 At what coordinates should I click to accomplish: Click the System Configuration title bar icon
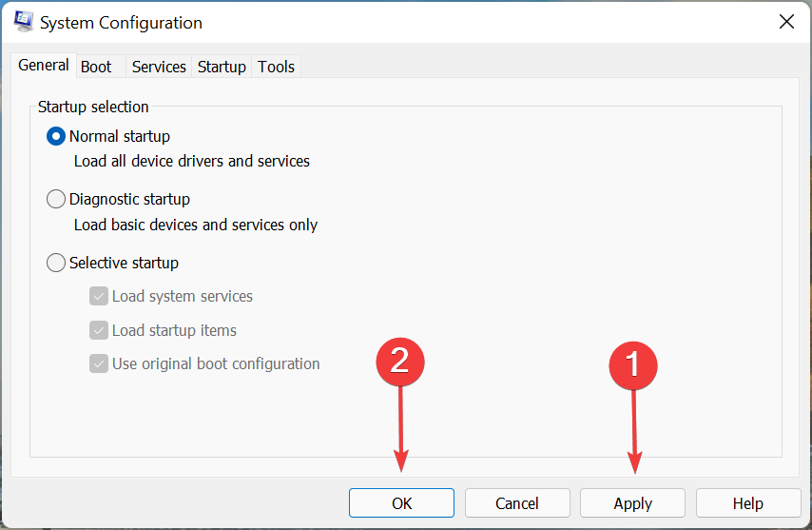pos(25,22)
